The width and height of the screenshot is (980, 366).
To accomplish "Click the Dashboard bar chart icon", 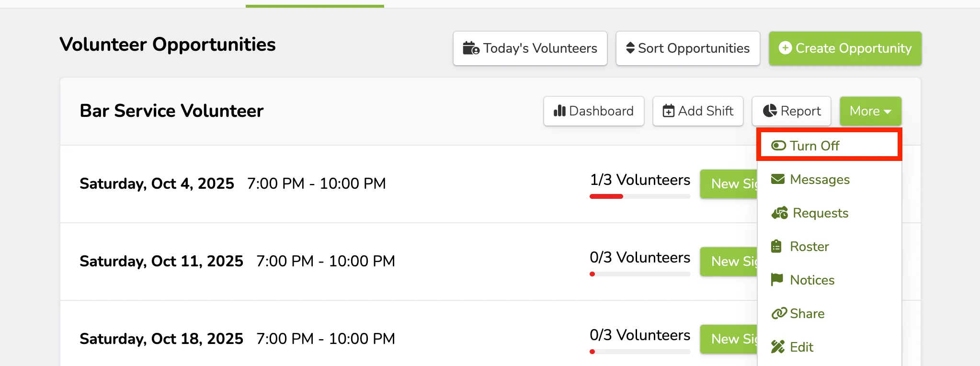I will point(559,111).
